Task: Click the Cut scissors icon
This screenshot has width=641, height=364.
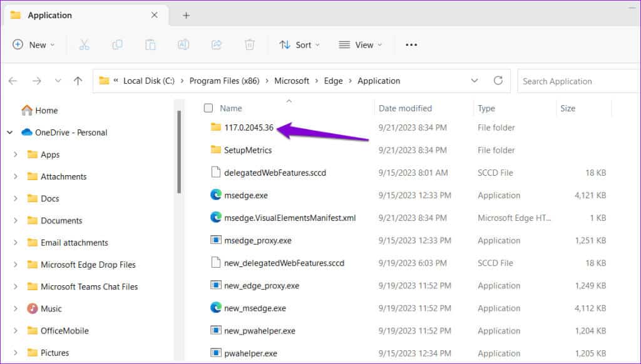Action: 84,45
